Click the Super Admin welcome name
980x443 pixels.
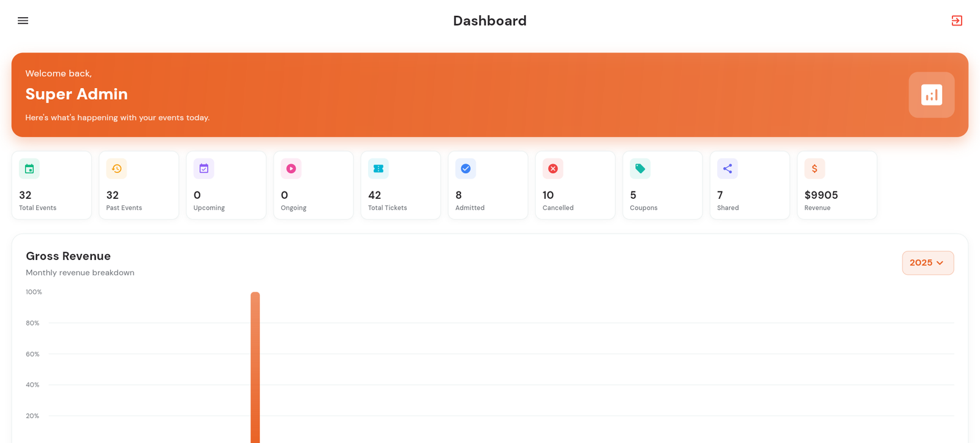click(77, 94)
